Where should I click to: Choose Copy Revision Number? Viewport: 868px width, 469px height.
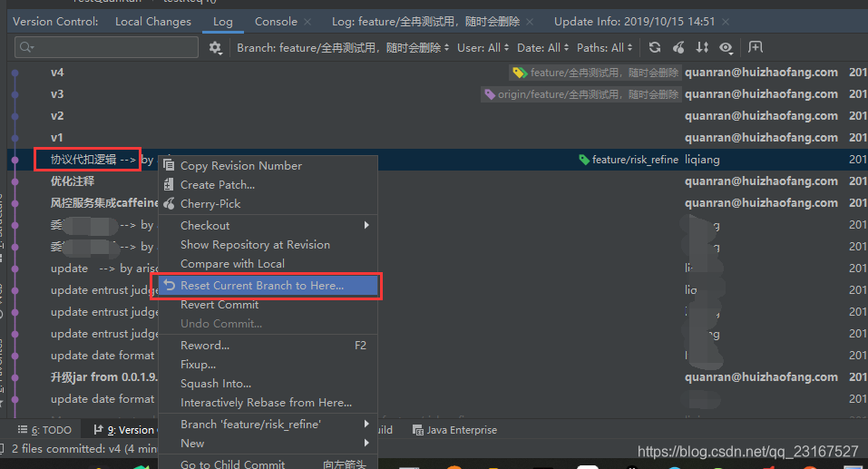[268, 166]
